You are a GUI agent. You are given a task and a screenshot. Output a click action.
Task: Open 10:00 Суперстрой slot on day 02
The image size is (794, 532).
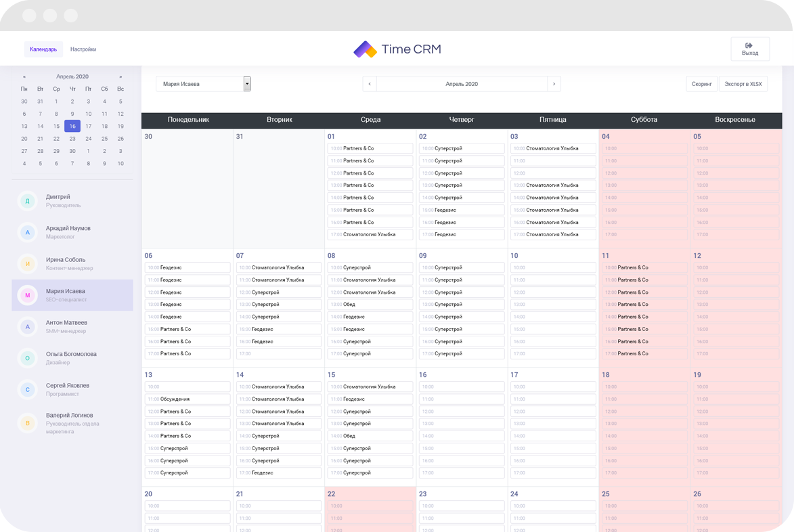[x=462, y=148]
